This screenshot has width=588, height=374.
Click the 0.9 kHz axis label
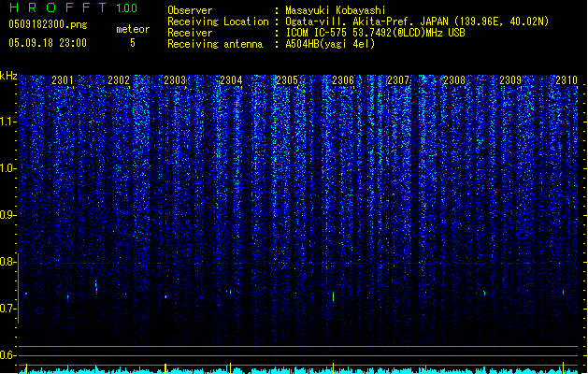[8, 215]
